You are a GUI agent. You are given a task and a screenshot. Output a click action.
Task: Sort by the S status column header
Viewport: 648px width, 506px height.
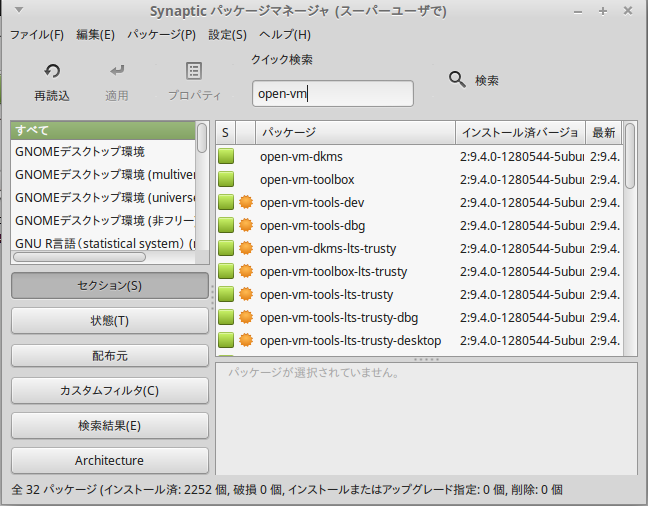click(x=225, y=133)
